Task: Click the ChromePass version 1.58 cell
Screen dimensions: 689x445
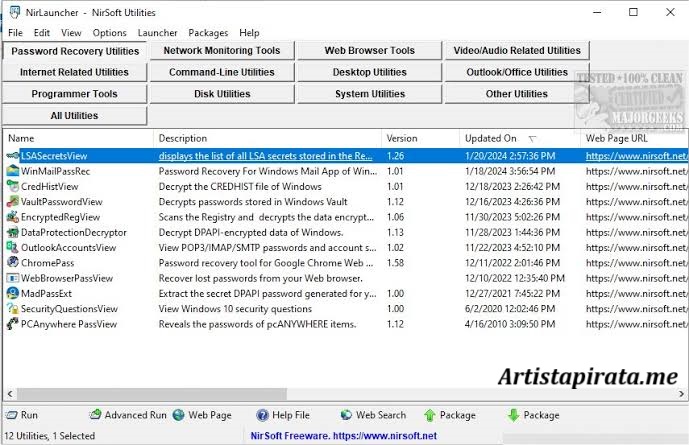Action: [x=395, y=263]
